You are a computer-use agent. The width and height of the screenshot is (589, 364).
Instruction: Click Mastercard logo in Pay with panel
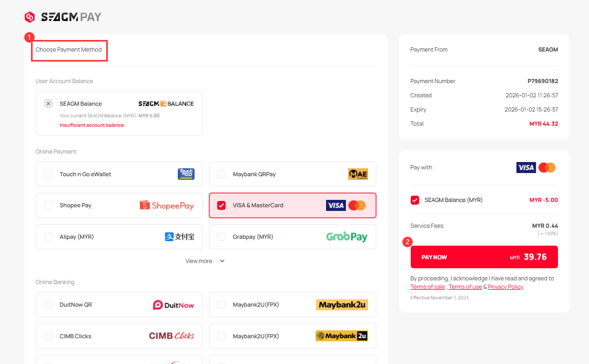click(547, 167)
